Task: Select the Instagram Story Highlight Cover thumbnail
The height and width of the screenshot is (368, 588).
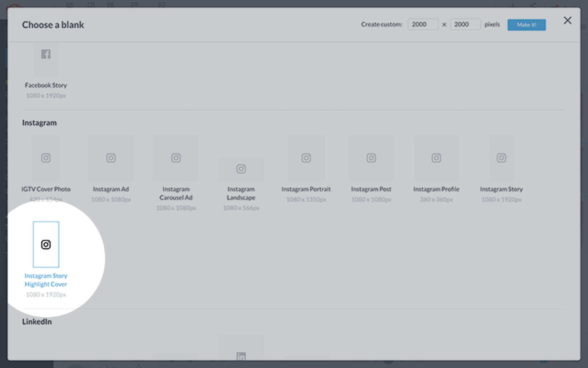Action: (46, 244)
